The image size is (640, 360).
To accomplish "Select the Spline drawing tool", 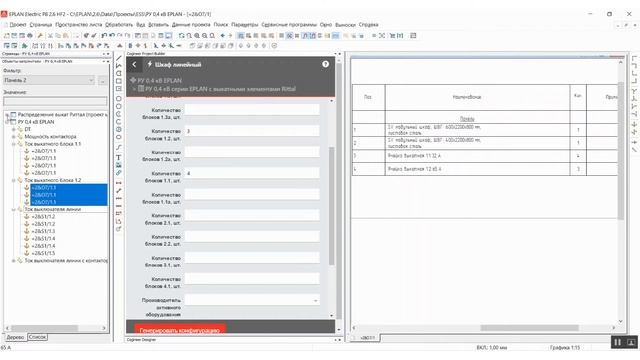I will coord(119,147).
